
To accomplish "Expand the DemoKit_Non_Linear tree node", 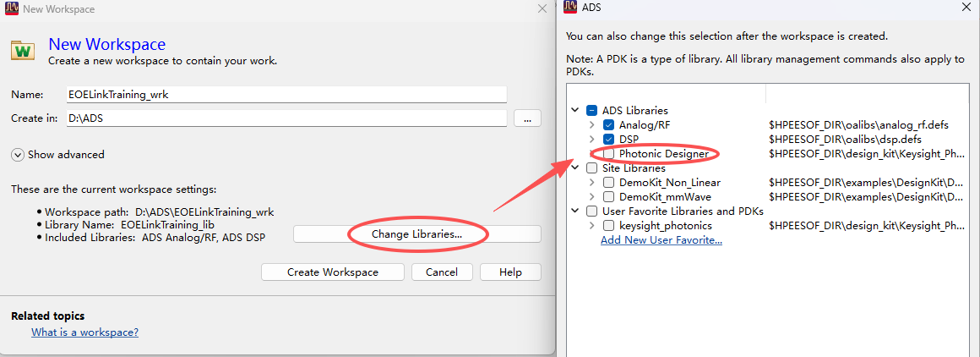I will click(592, 182).
